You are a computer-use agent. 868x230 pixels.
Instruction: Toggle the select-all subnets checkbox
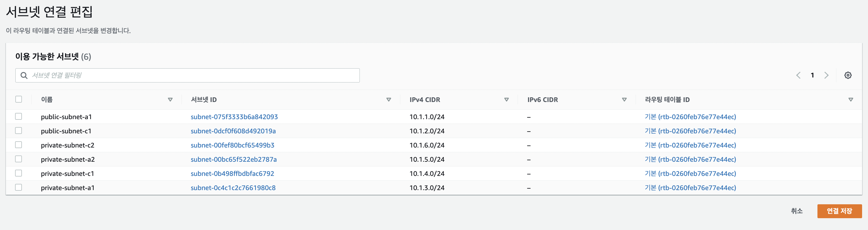click(19, 99)
